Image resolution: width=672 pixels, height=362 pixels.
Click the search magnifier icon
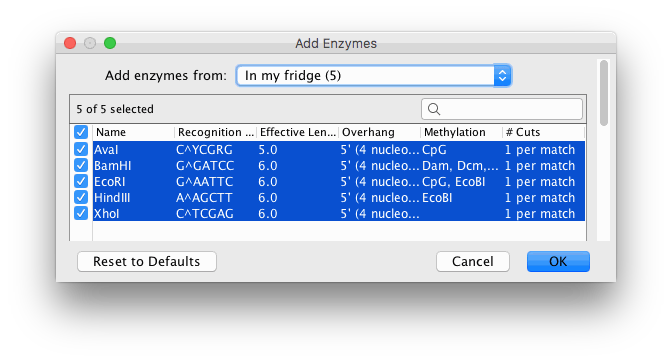point(434,109)
